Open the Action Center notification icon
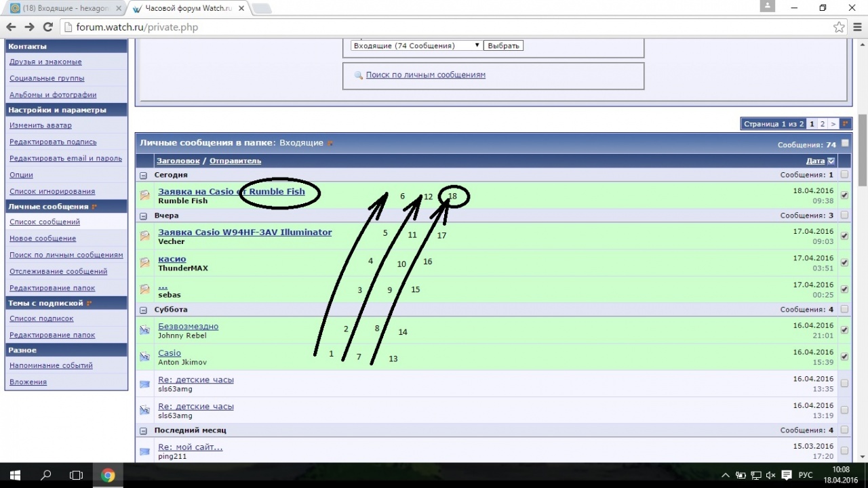 click(x=787, y=475)
